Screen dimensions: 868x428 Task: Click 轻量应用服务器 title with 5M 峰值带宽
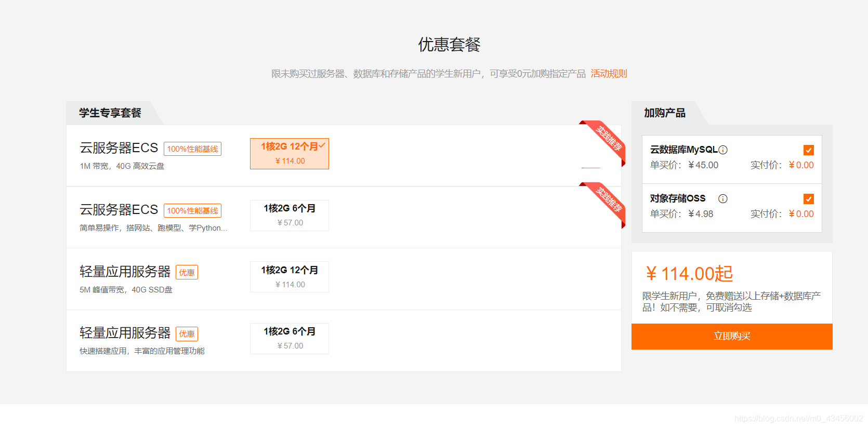click(125, 272)
